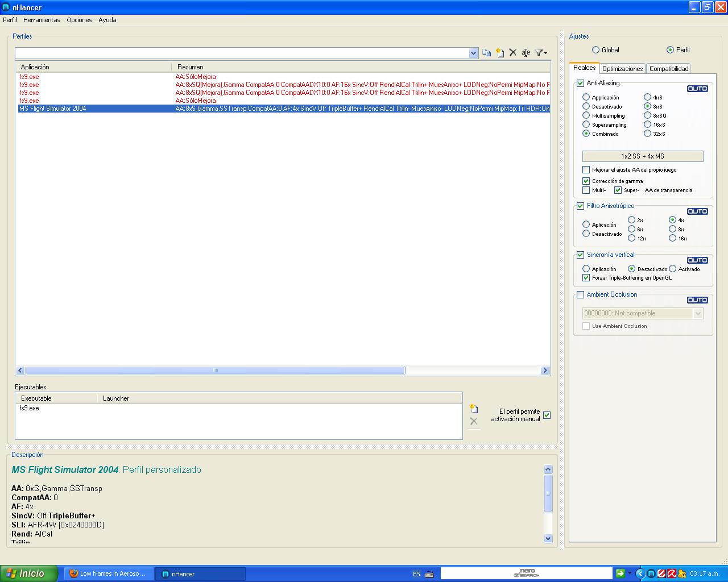728x582 pixels.
Task: Click AUTO badge in the Anti-Aliasing section
Action: (x=697, y=88)
